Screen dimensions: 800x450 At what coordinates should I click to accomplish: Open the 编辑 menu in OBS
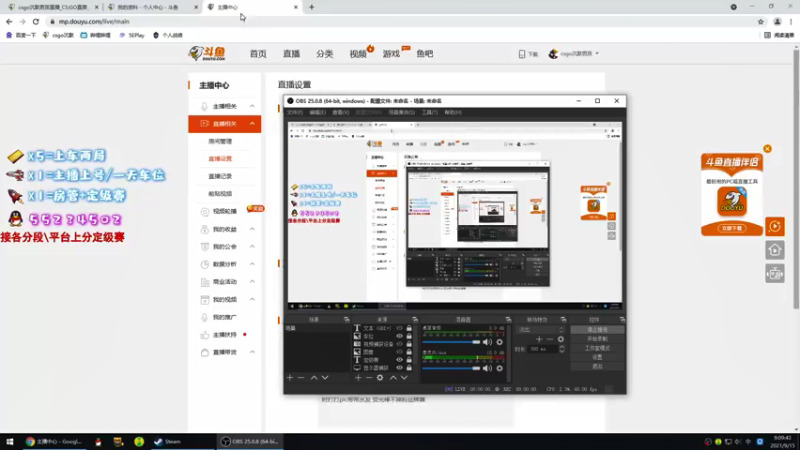317,112
